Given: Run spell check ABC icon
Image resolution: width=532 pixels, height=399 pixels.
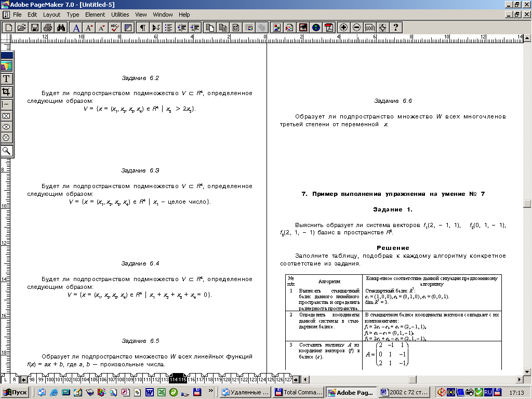Looking at the screenshot, I should tap(115, 28).
